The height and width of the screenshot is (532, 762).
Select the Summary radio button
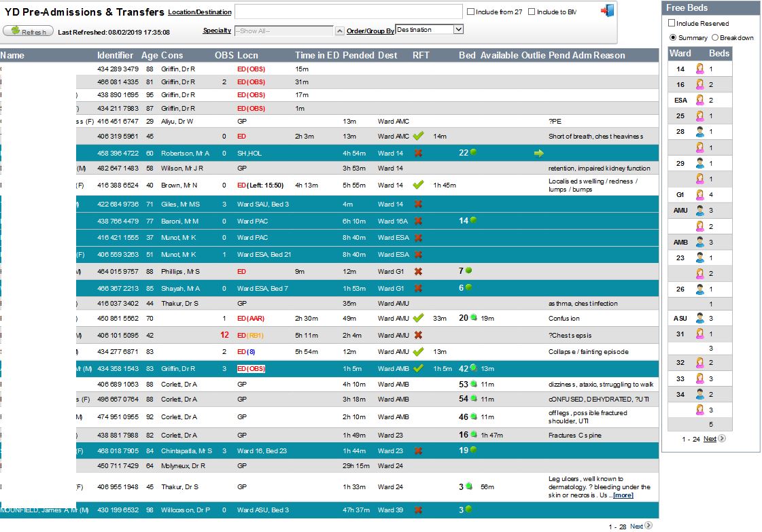(x=673, y=37)
